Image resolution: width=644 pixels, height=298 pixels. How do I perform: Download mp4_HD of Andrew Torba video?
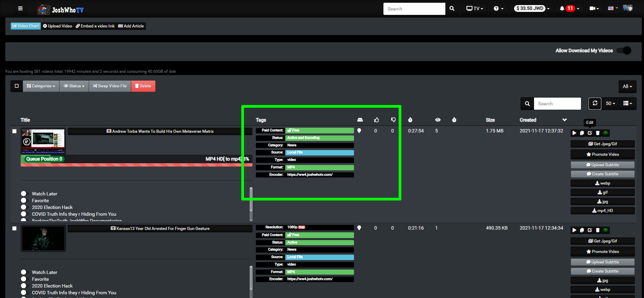click(x=603, y=211)
